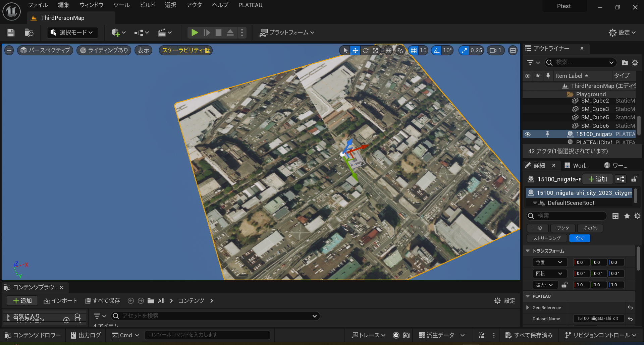Open the ビルド menu
This screenshot has height=345, width=644.
pos(147,5)
